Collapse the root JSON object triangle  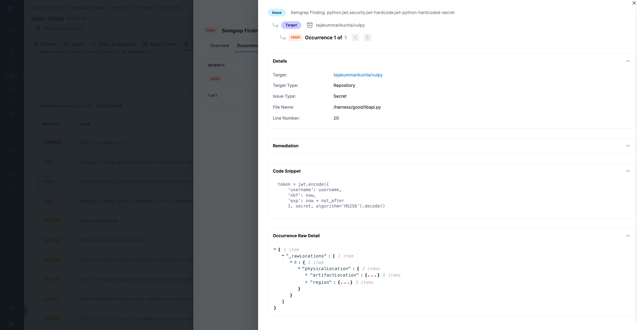pos(275,249)
